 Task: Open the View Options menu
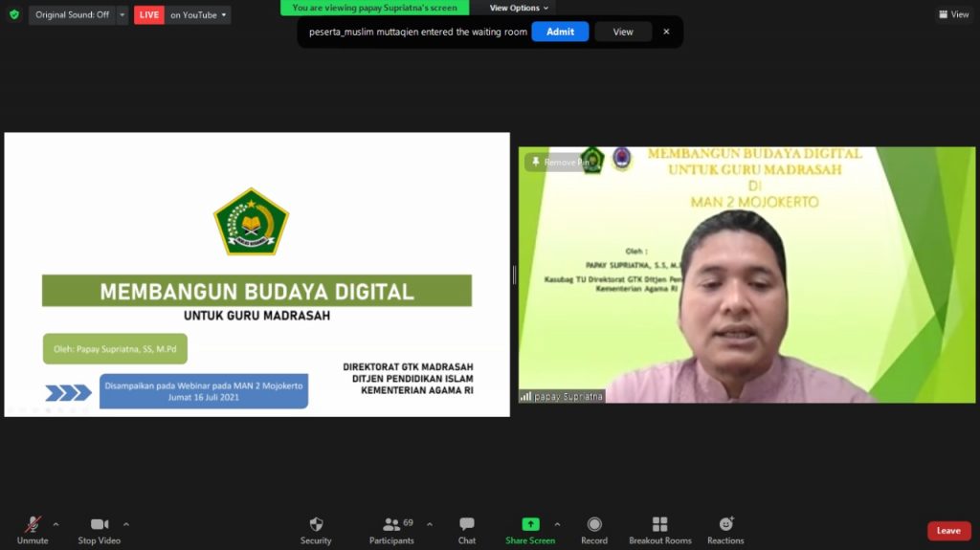(519, 8)
